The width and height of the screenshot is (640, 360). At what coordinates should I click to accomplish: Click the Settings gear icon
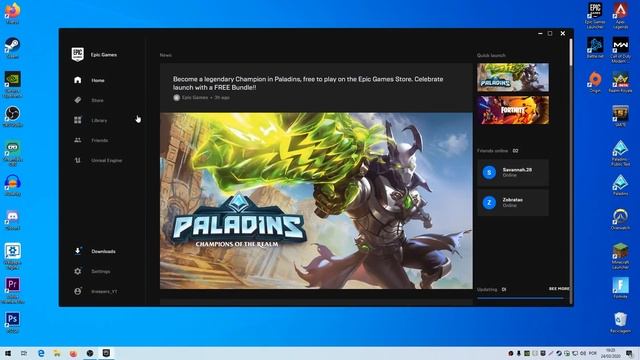coord(78,271)
